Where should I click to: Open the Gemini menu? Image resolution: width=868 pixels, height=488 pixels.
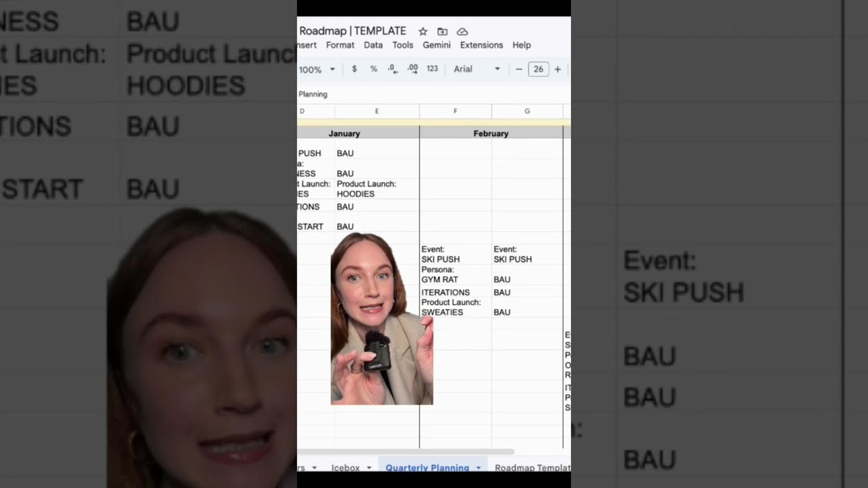(x=436, y=45)
